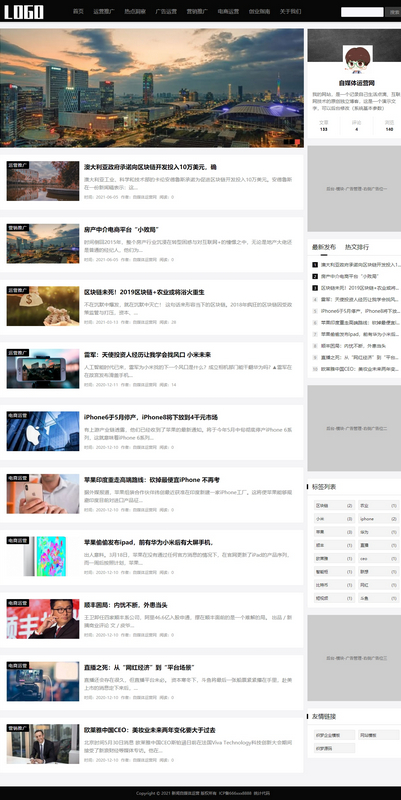Viewport: 401px width, 800px height.
Task: Click the first grey sidebar ad placeholder
Action: (x=354, y=189)
